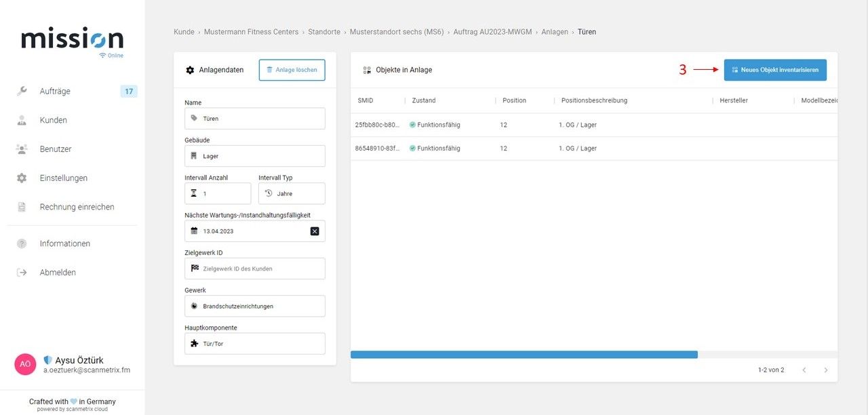Image resolution: width=868 pixels, height=415 pixels.
Task: Open Standorte breadcrumb link
Action: [323, 32]
